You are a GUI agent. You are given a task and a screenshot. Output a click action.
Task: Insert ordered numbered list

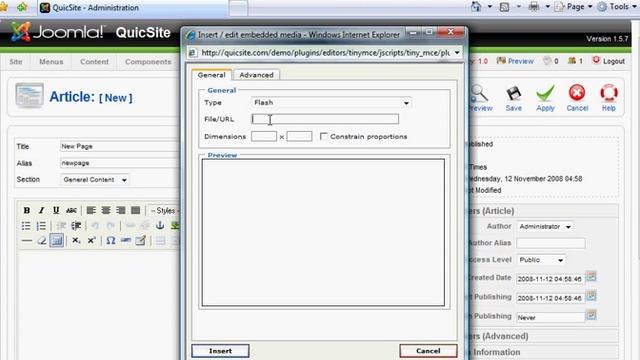pos(41,226)
